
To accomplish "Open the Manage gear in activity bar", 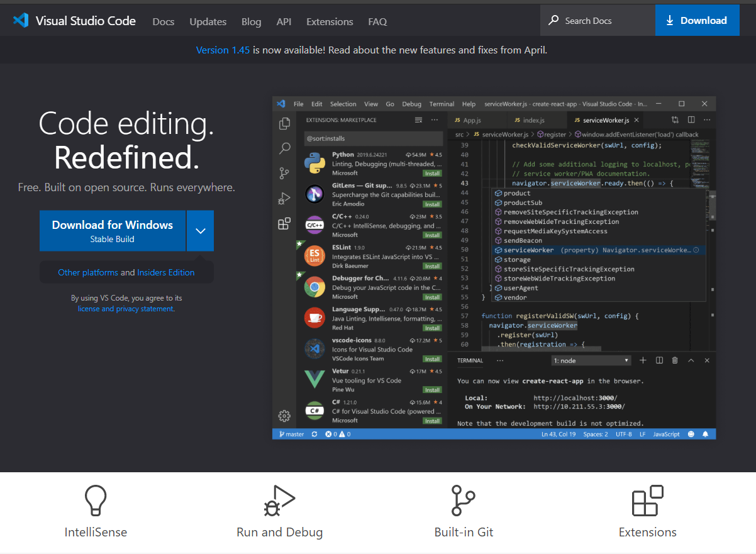I will pyautogui.click(x=284, y=416).
